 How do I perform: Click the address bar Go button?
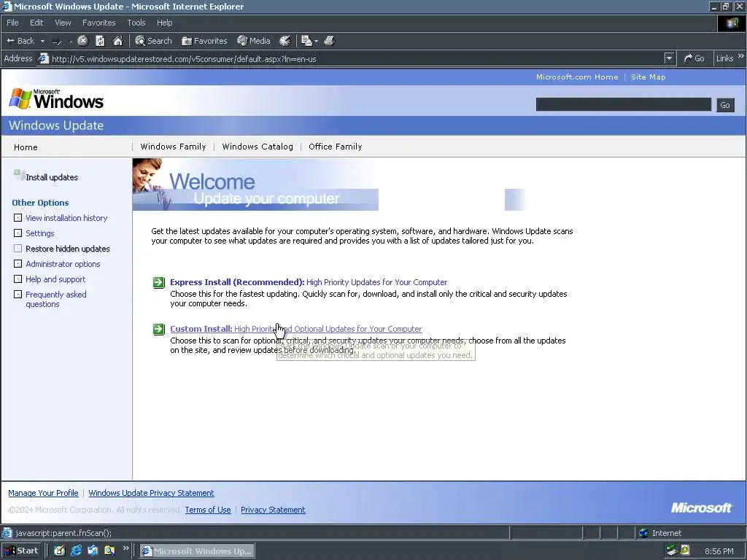[694, 58]
